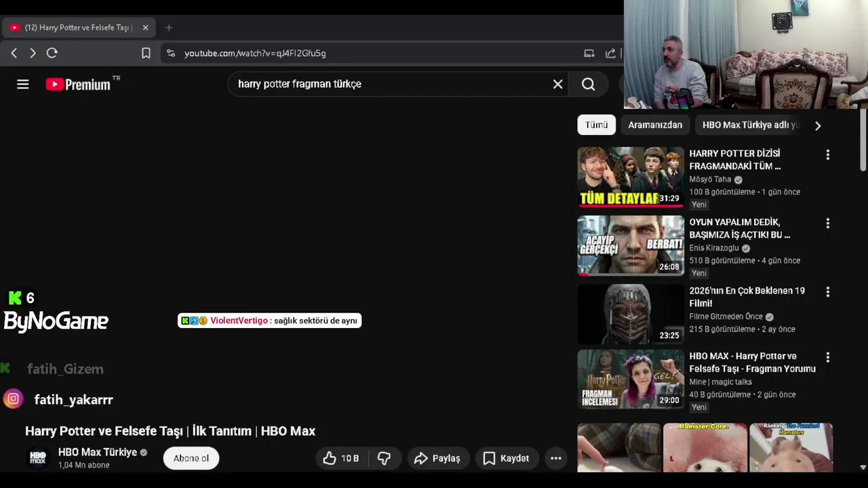Click the sidebar vertical scrollbar thumb
868x488 pixels.
(x=863, y=140)
